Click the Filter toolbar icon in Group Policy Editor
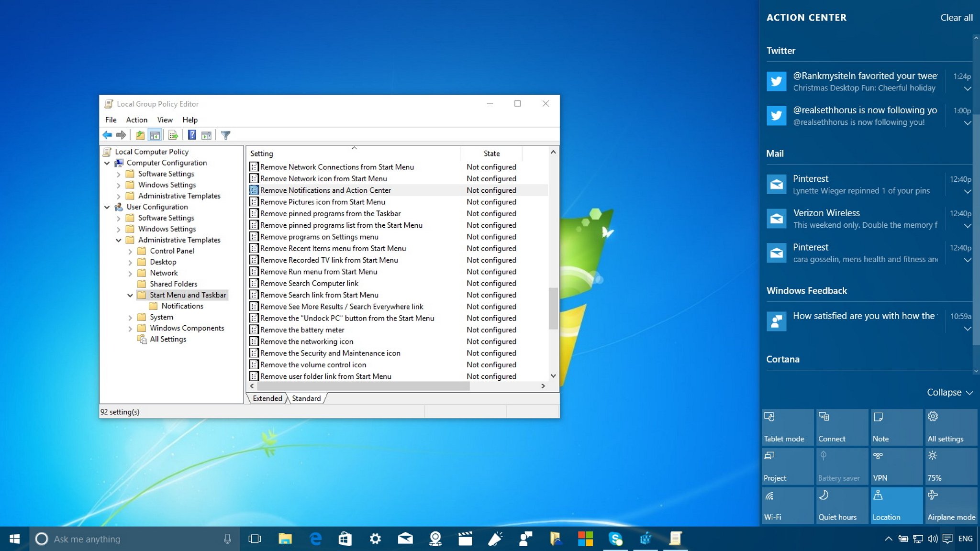 (x=225, y=135)
